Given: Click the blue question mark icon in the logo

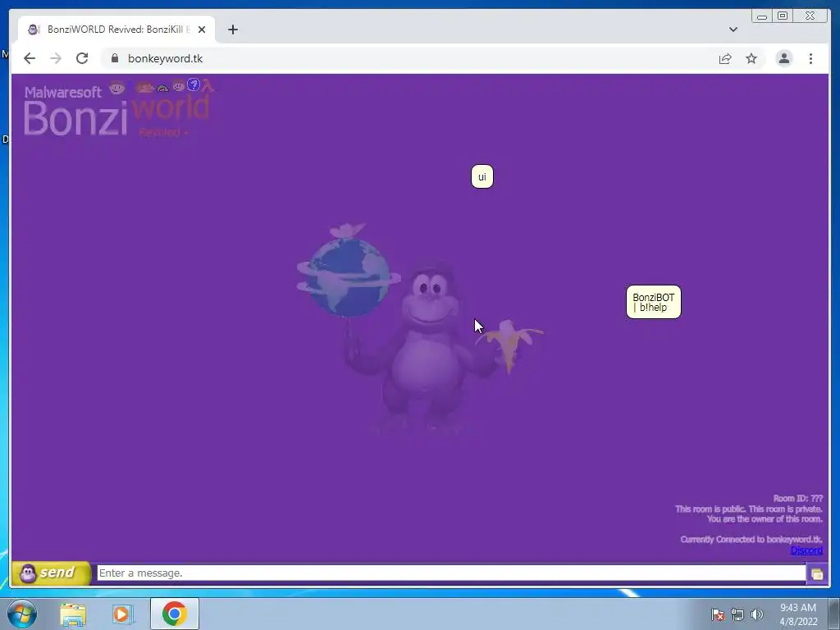Looking at the screenshot, I should tap(194, 84).
